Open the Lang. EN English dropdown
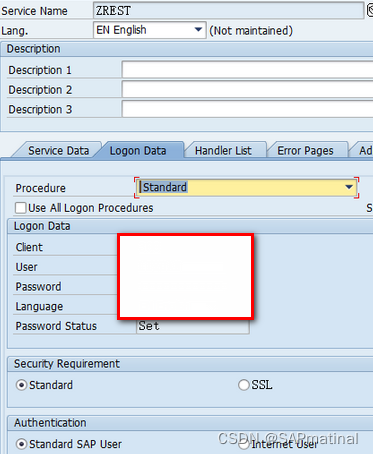This screenshot has width=373, height=454. pyautogui.click(x=149, y=30)
